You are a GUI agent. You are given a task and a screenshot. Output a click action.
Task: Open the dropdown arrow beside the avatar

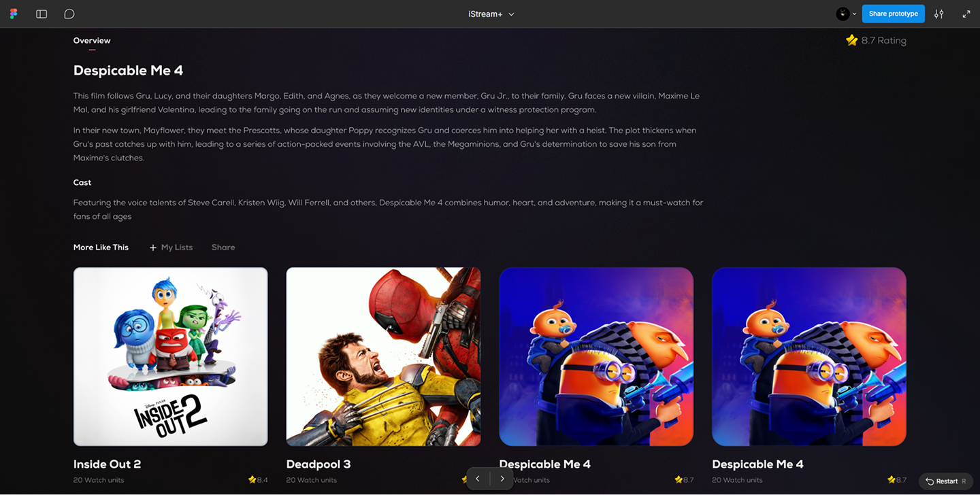[x=855, y=14]
